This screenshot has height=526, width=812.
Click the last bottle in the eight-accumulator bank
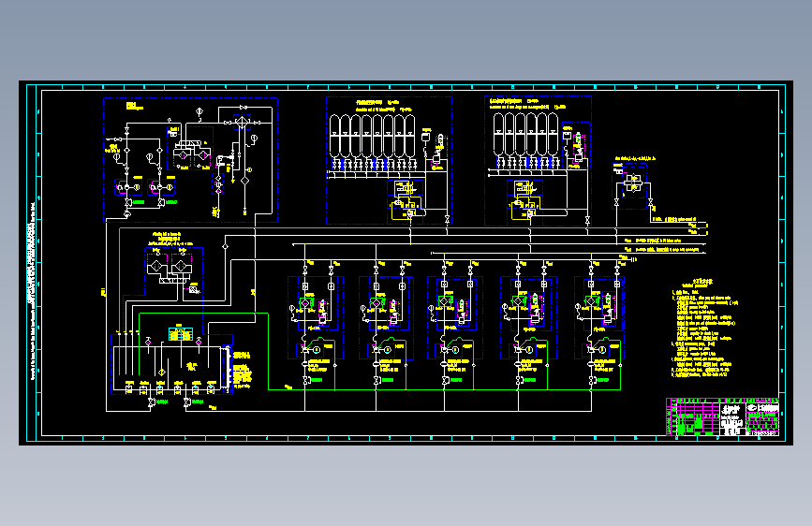click(x=410, y=136)
